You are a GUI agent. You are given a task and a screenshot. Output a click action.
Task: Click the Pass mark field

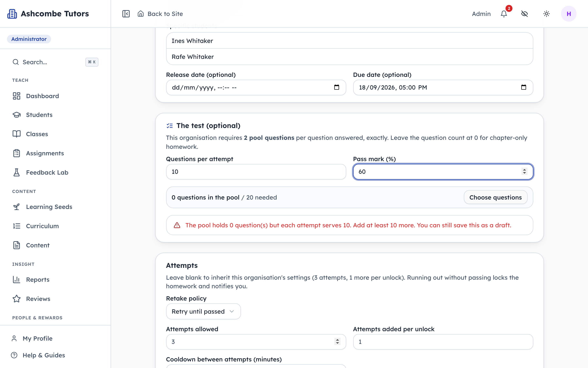pos(443,172)
